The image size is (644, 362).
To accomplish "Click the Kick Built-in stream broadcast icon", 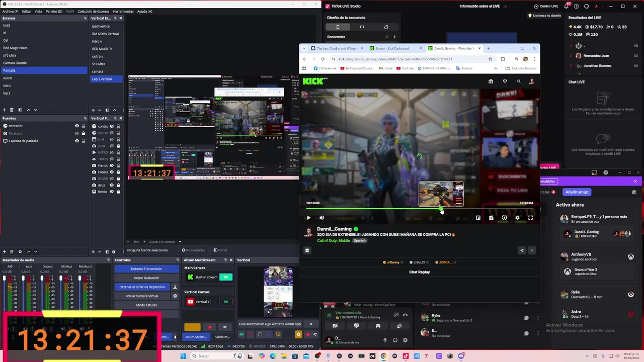I will 226,277.
